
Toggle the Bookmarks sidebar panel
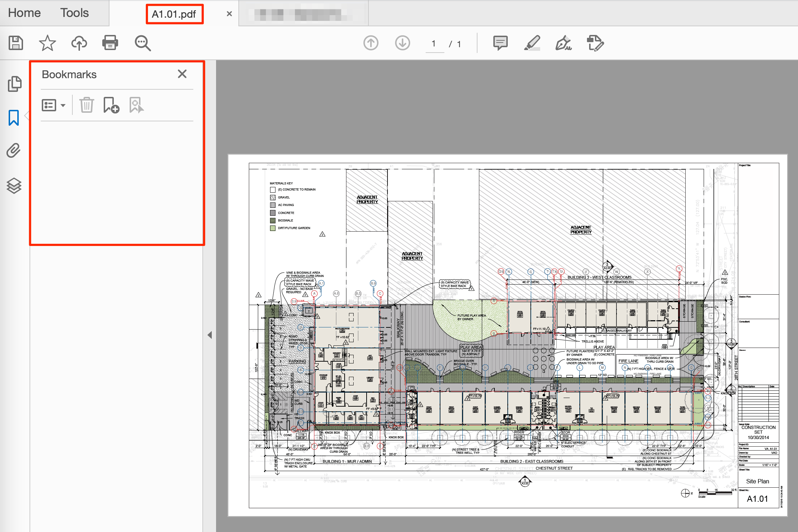click(x=14, y=118)
